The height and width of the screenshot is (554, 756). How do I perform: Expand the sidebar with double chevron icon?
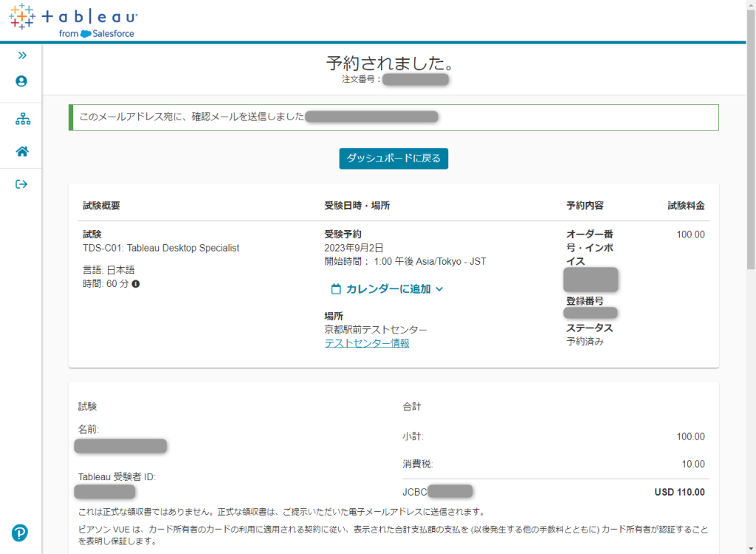tap(22, 55)
